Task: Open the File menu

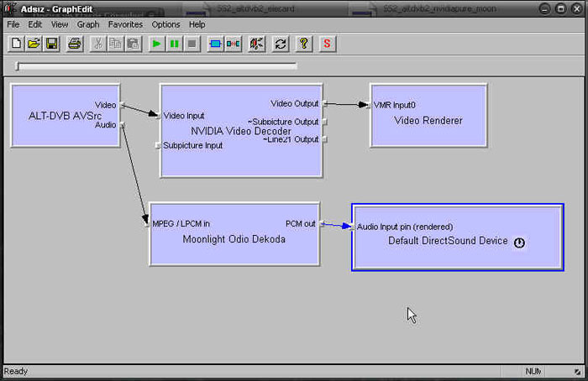Action: pos(13,24)
